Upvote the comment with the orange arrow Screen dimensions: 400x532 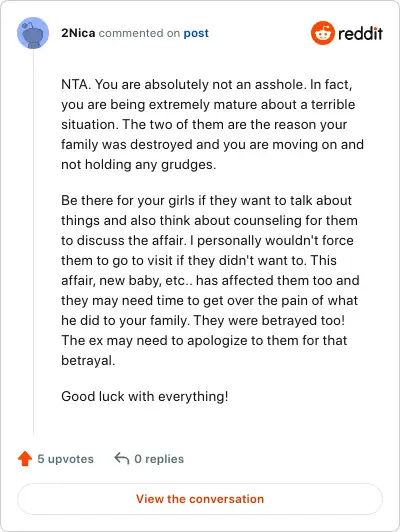point(25,459)
